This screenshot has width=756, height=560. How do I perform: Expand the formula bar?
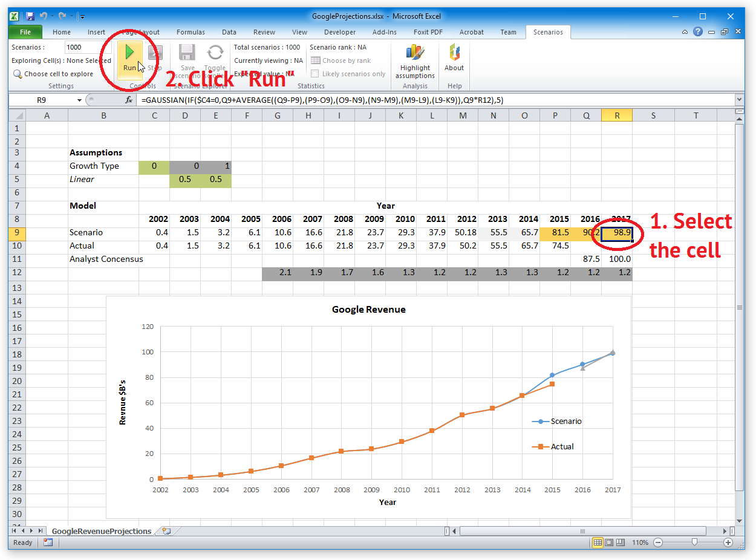point(739,100)
